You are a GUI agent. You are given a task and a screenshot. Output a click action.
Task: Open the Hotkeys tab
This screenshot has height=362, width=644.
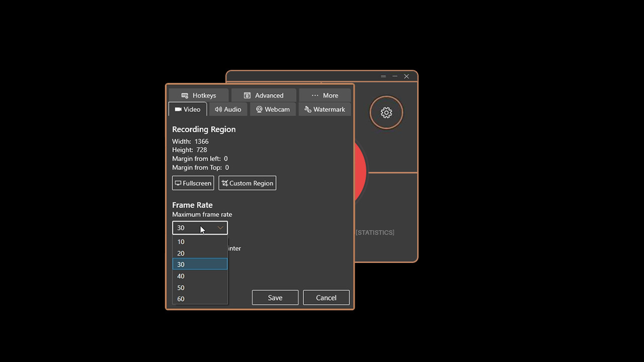(199, 96)
